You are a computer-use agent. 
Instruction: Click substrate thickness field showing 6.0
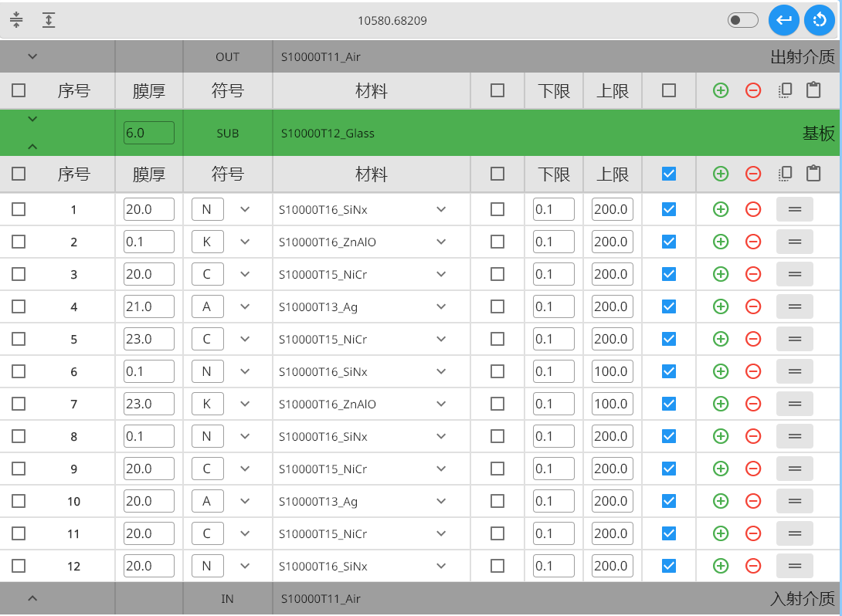tap(149, 133)
